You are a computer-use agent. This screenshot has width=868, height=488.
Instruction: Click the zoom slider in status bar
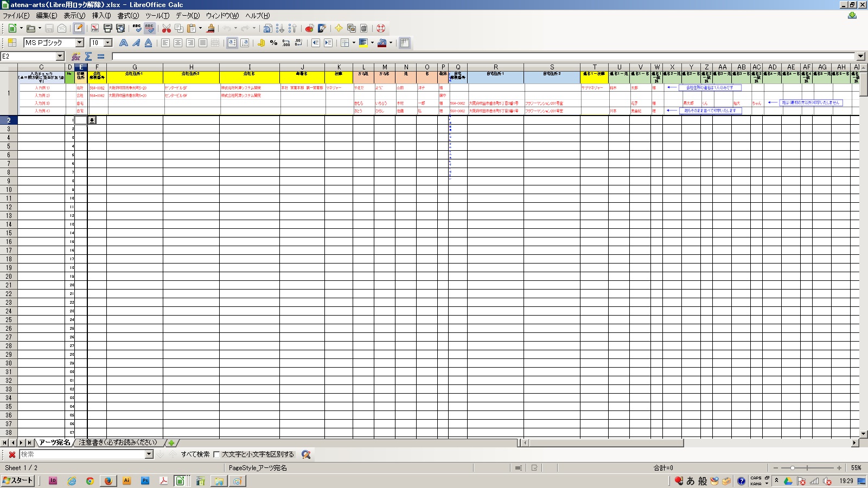[793, 467]
